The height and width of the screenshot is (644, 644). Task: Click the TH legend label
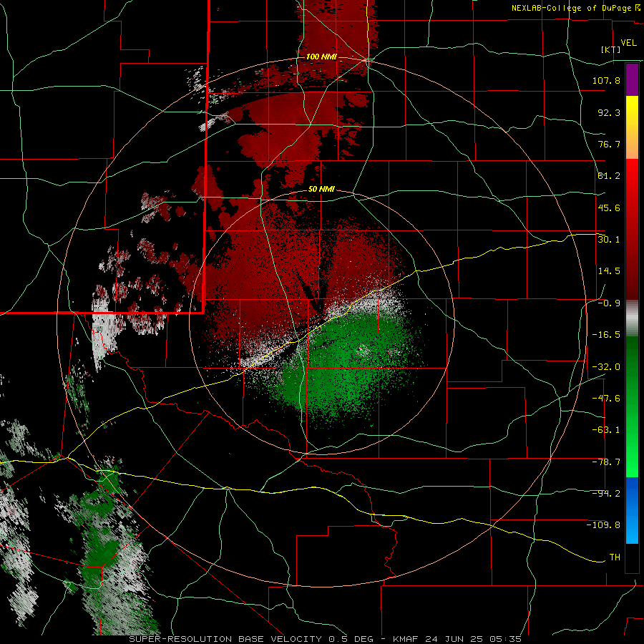(x=615, y=557)
